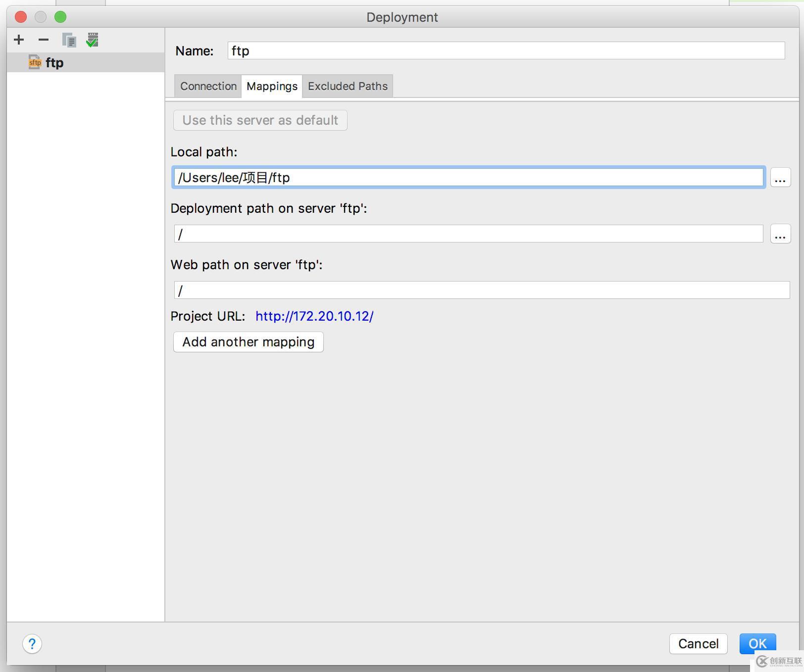Select the sftp server icon in list
This screenshot has height=672, width=804.
coord(35,62)
